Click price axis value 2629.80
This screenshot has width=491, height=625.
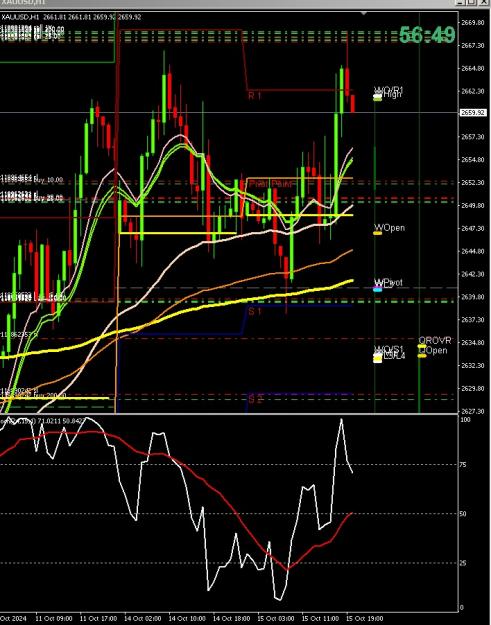pyautogui.click(x=473, y=388)
